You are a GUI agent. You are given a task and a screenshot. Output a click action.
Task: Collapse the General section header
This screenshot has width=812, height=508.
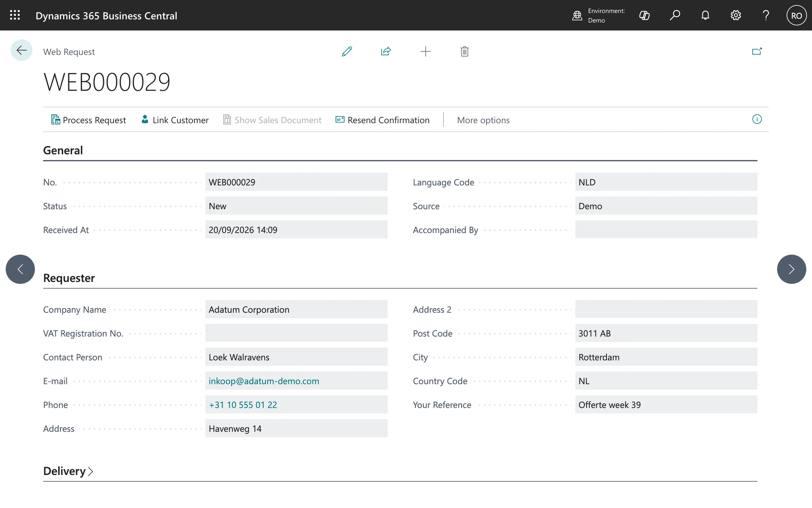click(63, 150)
